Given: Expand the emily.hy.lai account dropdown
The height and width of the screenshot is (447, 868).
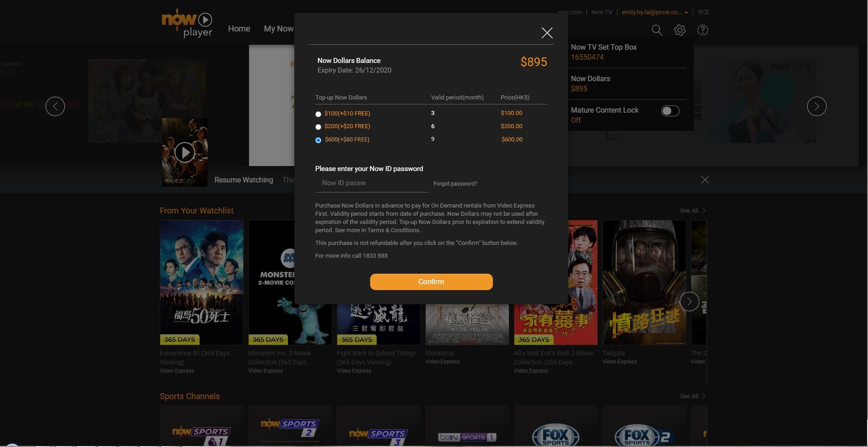Looking at the screenshot, I should coord(654,12).
